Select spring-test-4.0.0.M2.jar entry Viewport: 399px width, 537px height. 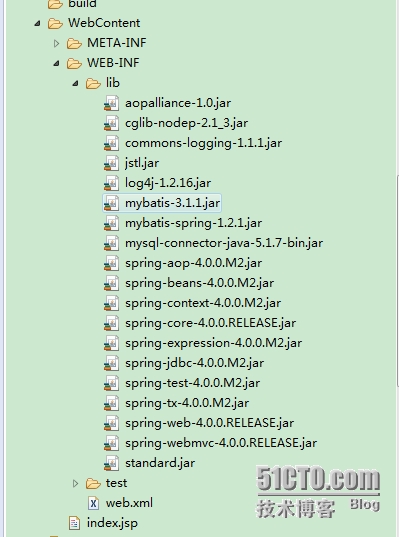click(192, 383)
